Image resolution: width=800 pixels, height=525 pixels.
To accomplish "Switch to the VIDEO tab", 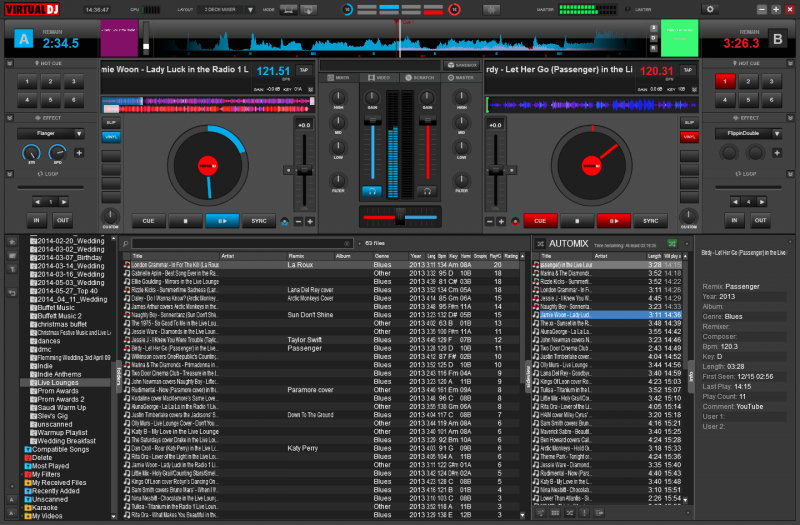I will (x=379, y=78).
